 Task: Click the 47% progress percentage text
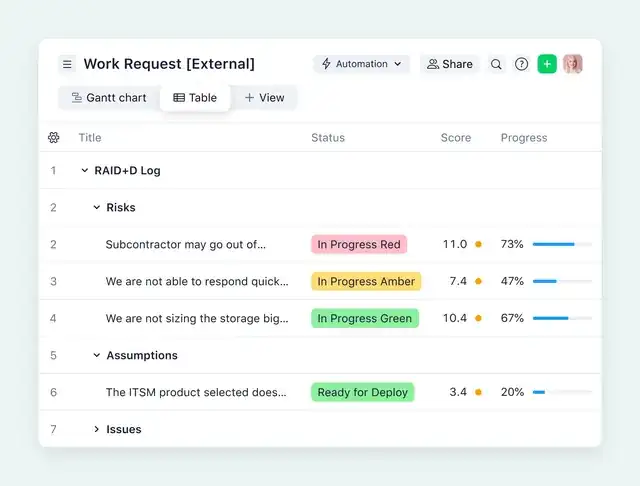tap(512, 281)
